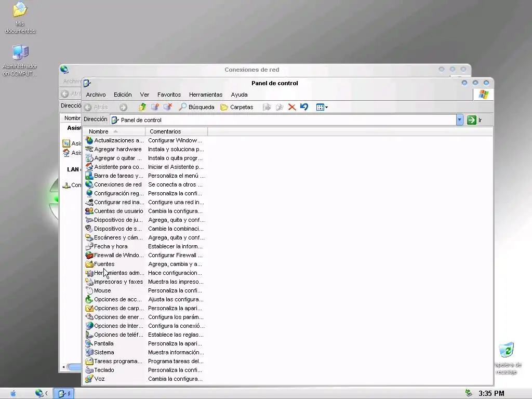The image size is (532, 399).
Task: Open the Herramientas menu
Action: (x=206, y=95)
